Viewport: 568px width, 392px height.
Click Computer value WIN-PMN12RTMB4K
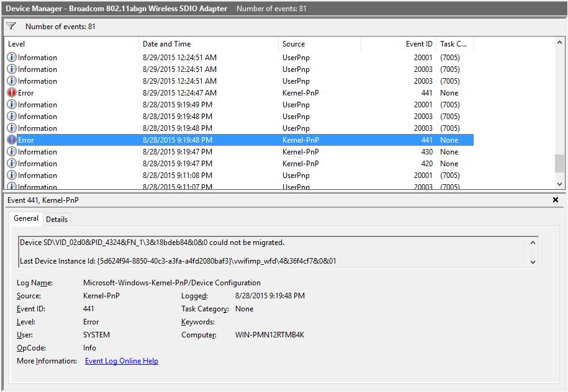269,335
